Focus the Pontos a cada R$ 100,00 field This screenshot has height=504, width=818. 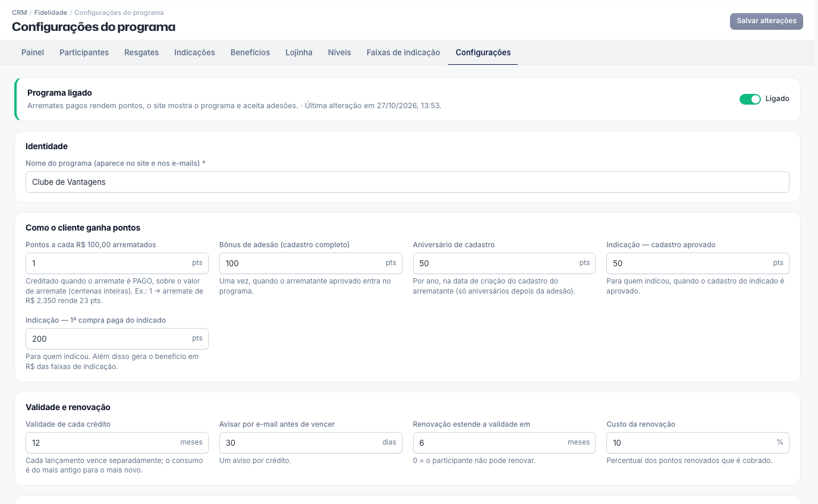[x=117, y=263]
